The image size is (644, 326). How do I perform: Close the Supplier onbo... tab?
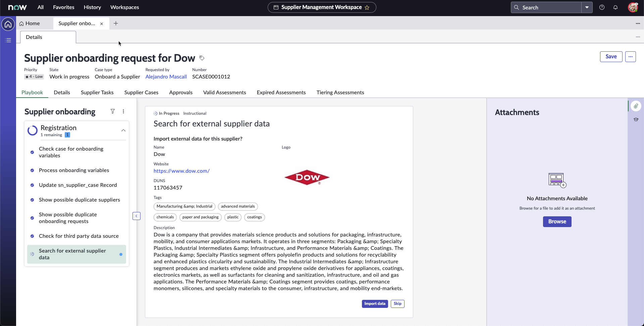click(102, 23)
